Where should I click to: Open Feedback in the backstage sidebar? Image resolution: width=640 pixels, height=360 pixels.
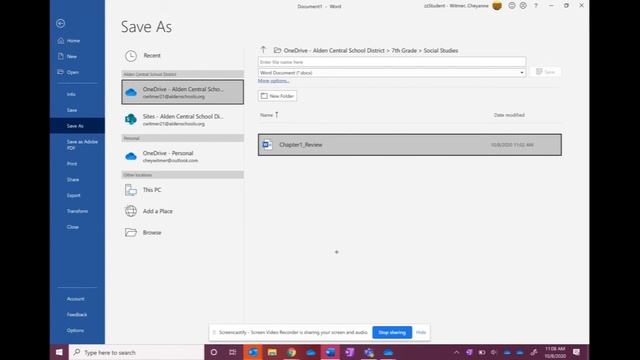coord(77,315)
